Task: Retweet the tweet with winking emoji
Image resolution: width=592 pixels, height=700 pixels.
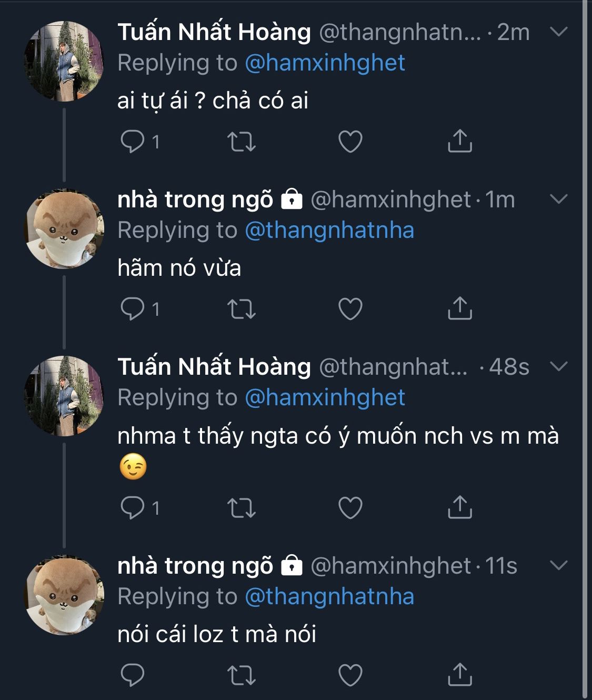Action: click(x=242, y=508)
